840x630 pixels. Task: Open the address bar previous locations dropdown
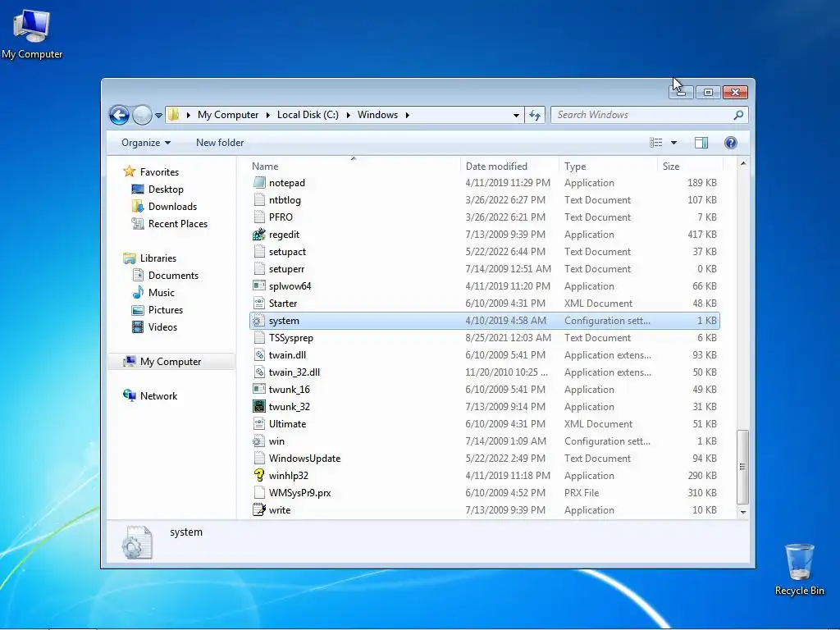pos(516,115)
